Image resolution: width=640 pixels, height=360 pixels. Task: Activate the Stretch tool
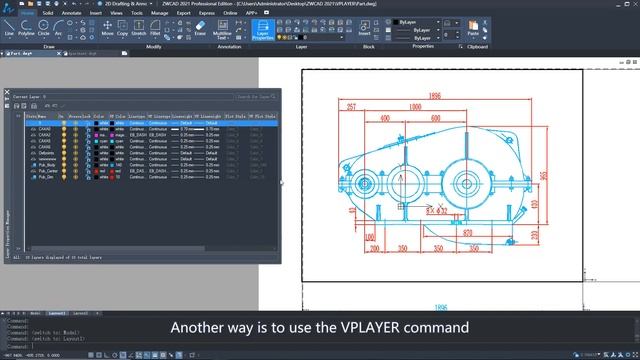(x=139, y=29)
